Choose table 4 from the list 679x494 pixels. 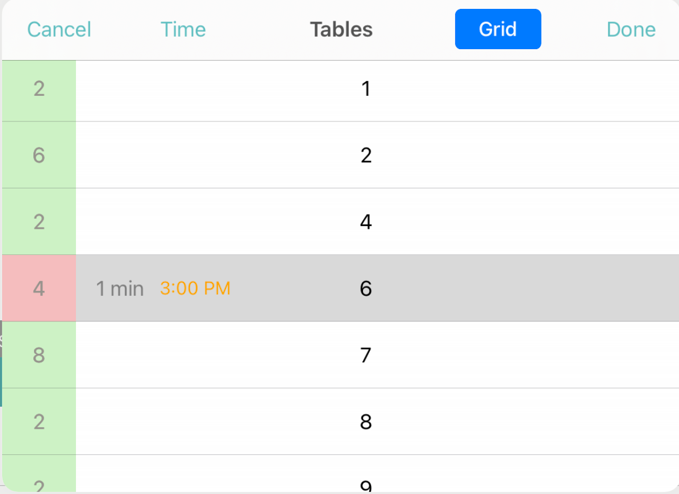[x=340, y=222]
